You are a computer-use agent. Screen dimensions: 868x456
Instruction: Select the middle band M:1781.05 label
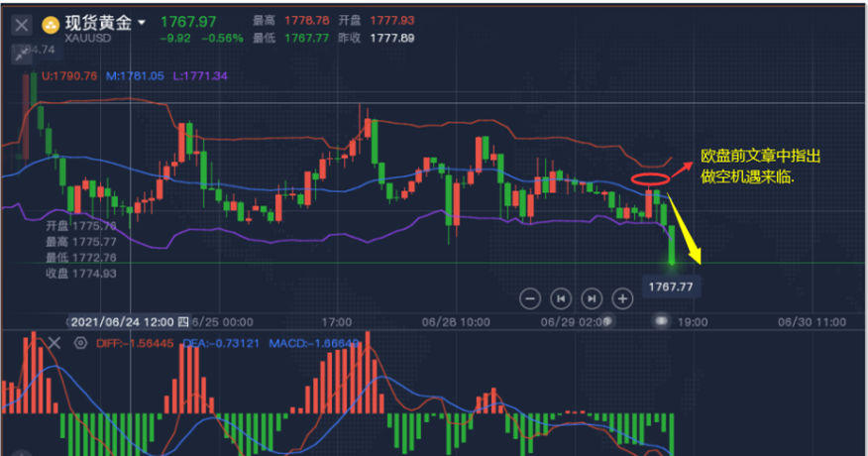[x=135, y=75]
